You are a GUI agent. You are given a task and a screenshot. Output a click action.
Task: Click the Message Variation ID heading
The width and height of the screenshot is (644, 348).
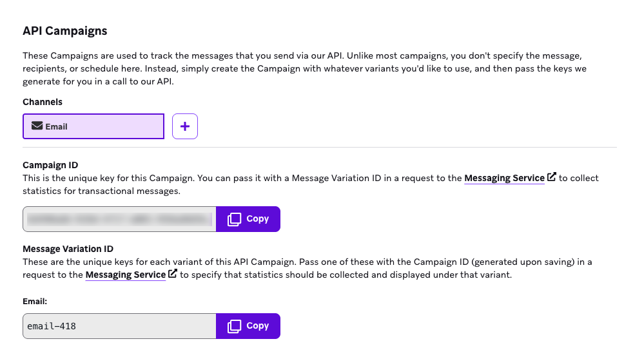[68, 249]
